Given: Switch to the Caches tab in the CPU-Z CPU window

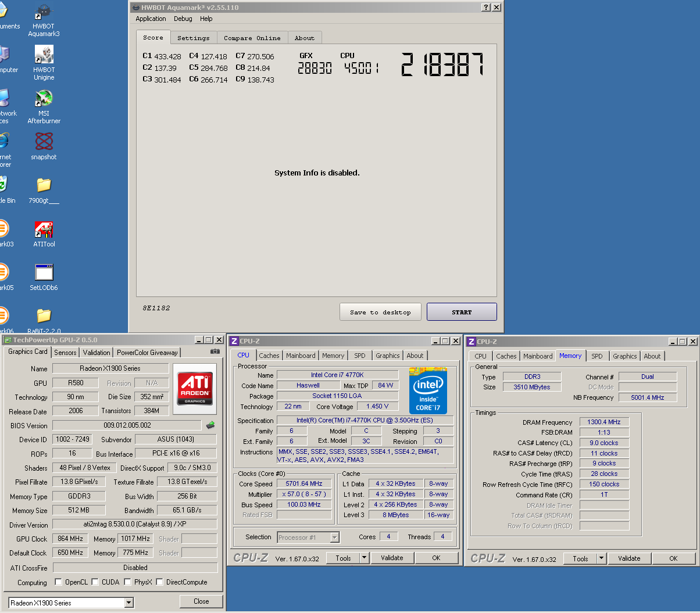Looking at the screenshot, I should pos(269,356).
